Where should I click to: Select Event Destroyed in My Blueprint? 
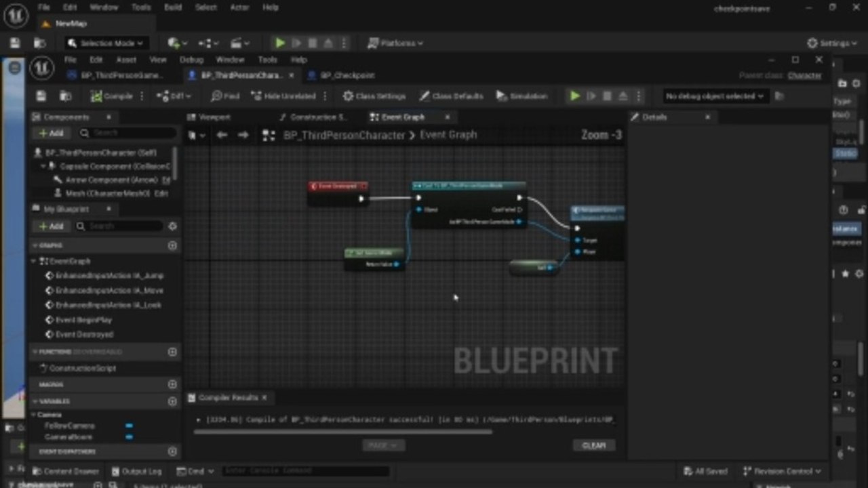(79, 334)
